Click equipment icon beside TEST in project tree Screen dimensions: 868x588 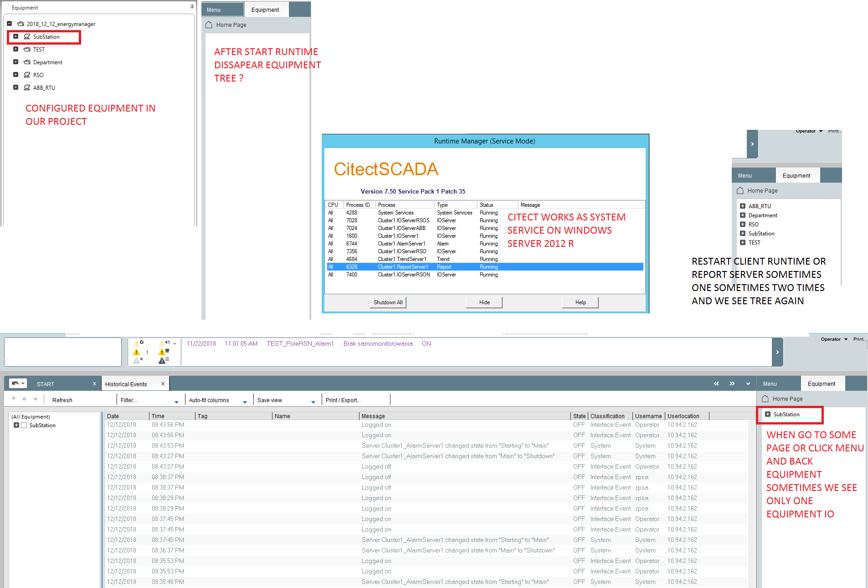(27, 49)
